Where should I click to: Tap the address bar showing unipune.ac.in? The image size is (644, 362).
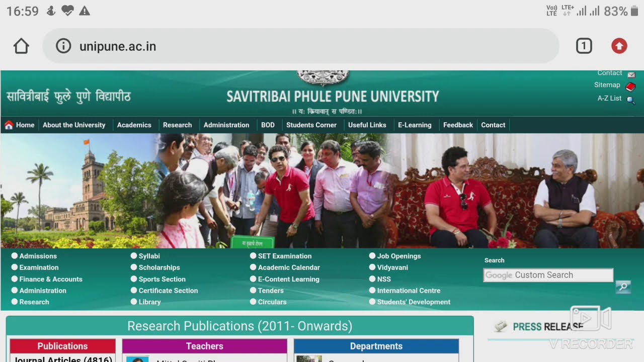click(x=301, y=46)
